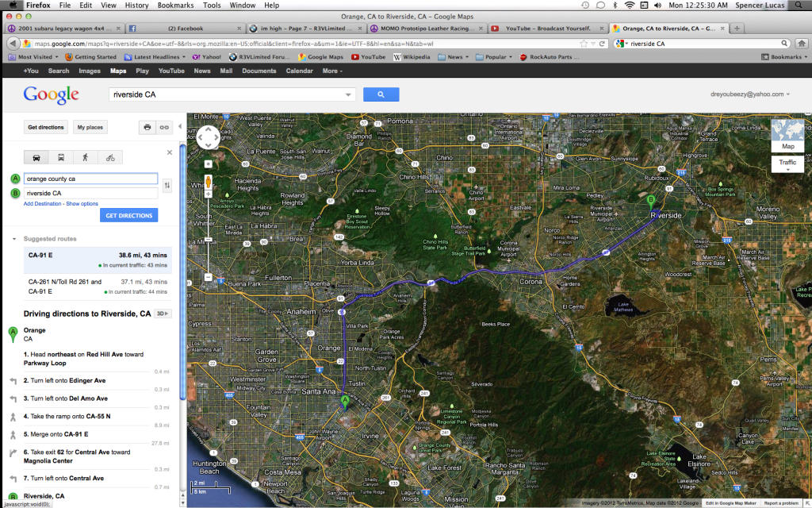Select the CA-261 N/Toll Rd 261 route
Image resolution: width=812 pixels, height=508 pixels.
98,287
